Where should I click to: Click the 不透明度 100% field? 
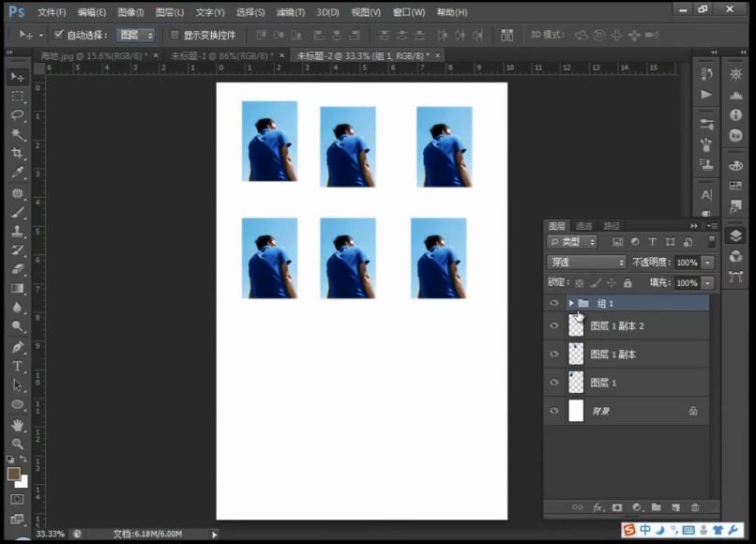[x=688, y=263]
